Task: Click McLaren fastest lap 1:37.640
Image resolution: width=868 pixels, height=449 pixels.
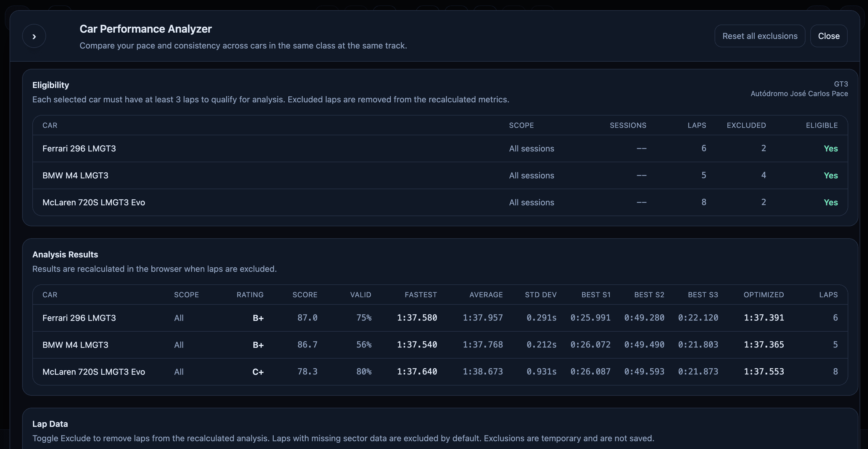Action: point(417,372)
